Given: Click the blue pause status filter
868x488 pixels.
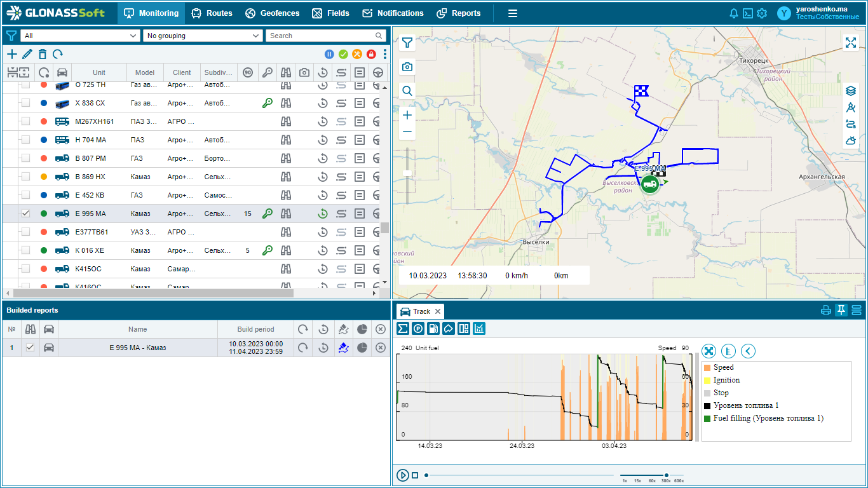Looking at the screenshot, I should [329, 55].
